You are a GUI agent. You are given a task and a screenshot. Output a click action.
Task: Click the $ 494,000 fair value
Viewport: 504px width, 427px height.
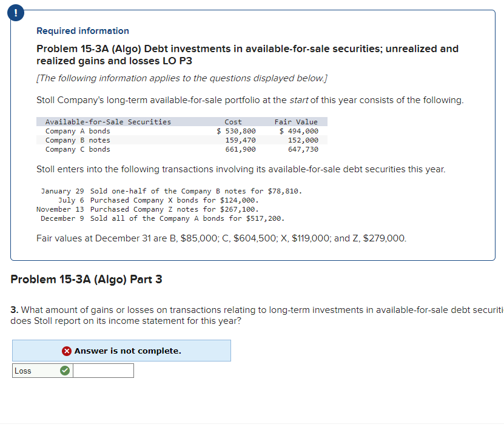coord(298,131)
